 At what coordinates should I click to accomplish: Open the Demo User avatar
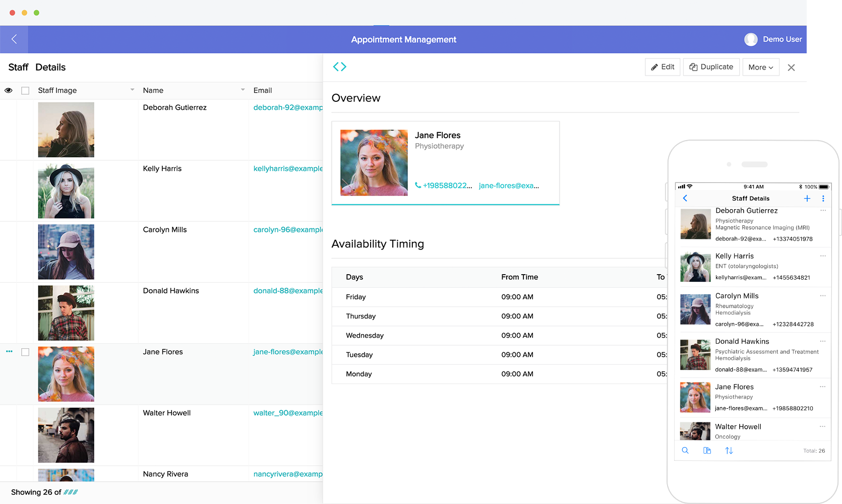click(751, 39)
